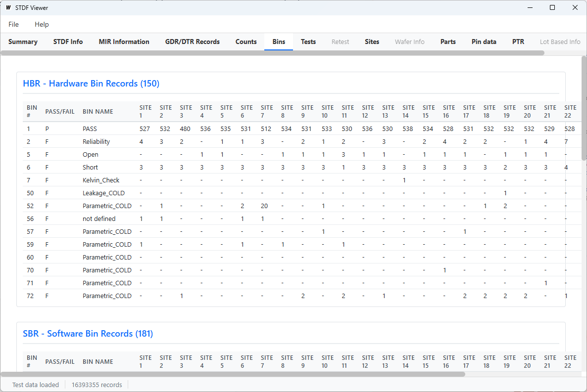Viewport: 587px width, 392px height.
Task: Maximize the STDF Viewer window
Action: point(552,7)
